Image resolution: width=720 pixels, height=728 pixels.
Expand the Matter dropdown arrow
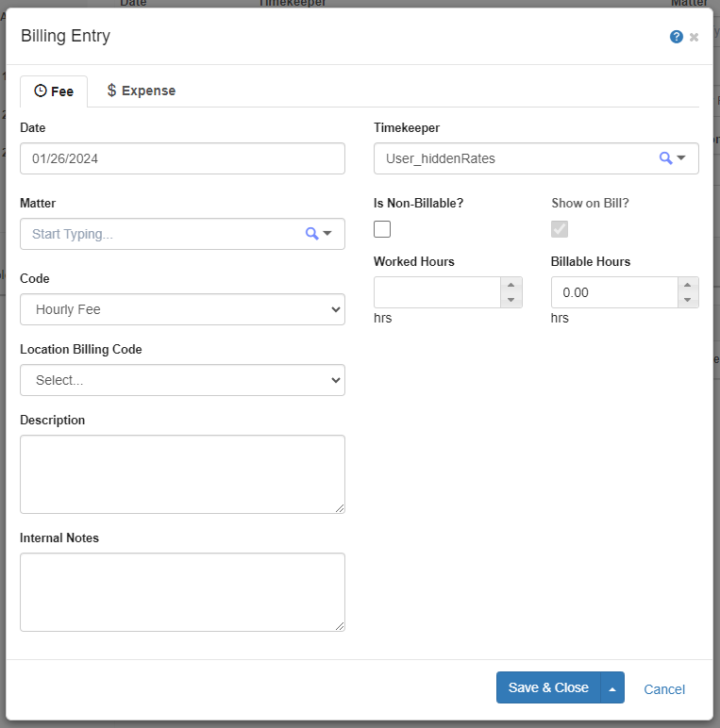(x=327, y=233)
